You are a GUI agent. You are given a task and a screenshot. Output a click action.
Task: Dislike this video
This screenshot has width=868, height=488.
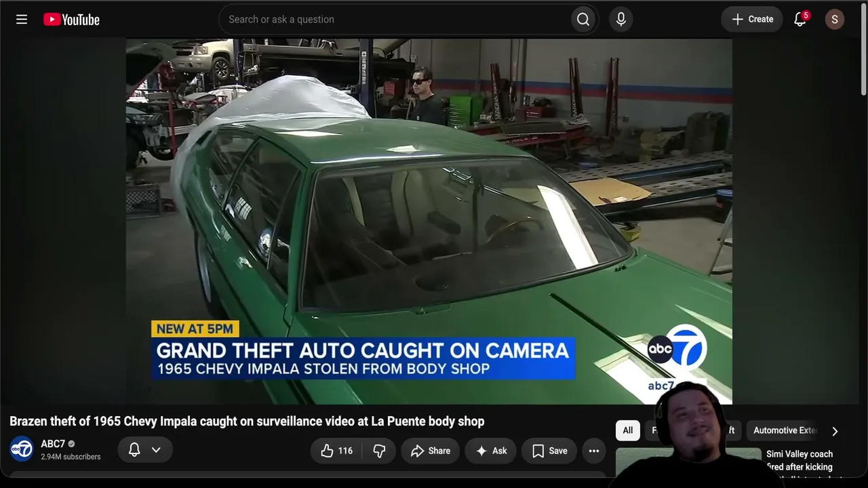(379, 451)
